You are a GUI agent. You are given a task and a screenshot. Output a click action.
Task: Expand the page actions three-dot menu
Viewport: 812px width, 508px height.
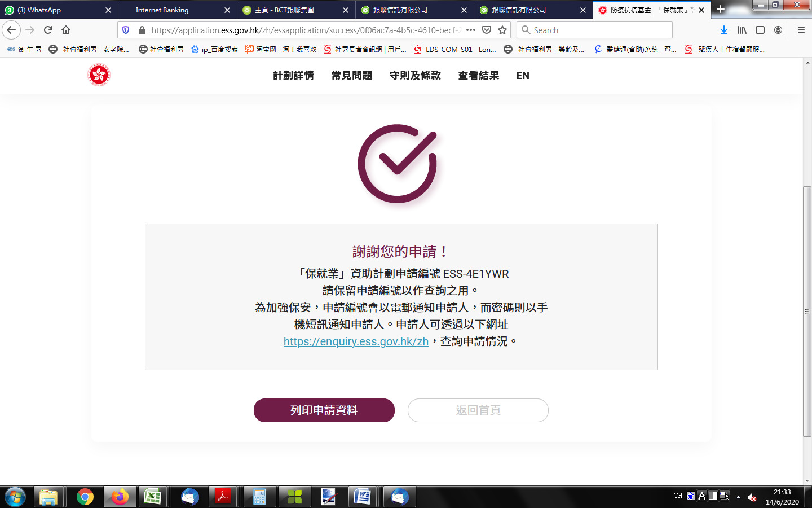coord(471,30)
